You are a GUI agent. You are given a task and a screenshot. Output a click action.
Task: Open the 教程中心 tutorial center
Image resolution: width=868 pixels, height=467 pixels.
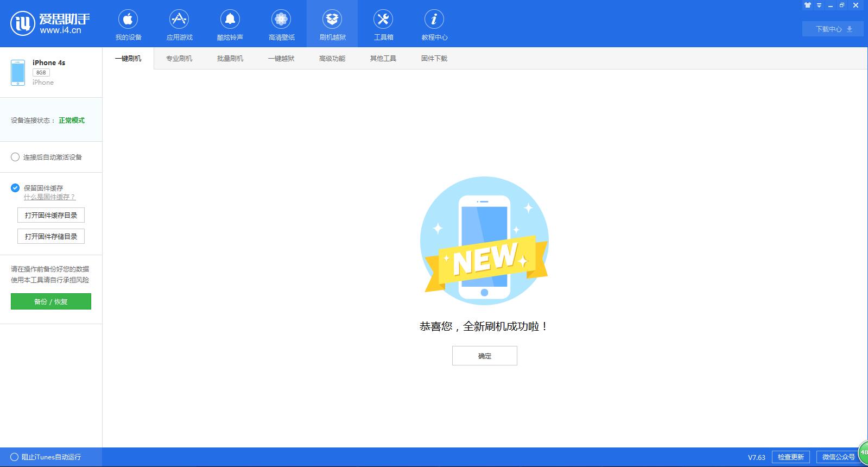point(434,24)
